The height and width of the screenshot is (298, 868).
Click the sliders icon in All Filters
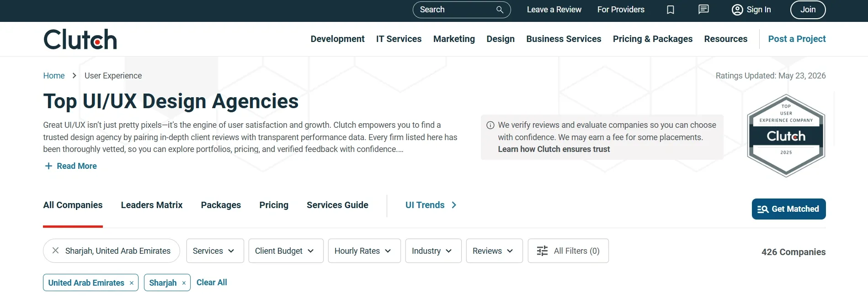click(x=542, y=251)
